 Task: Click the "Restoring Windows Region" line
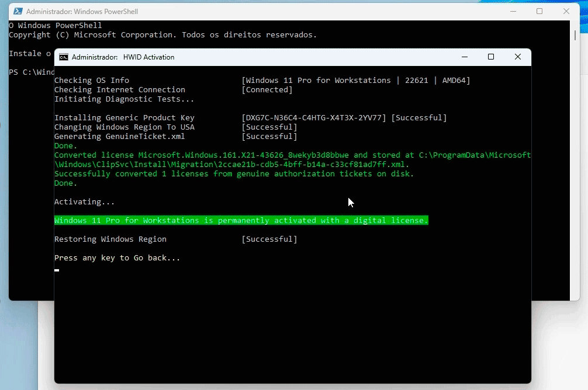[x=110, y=239]
